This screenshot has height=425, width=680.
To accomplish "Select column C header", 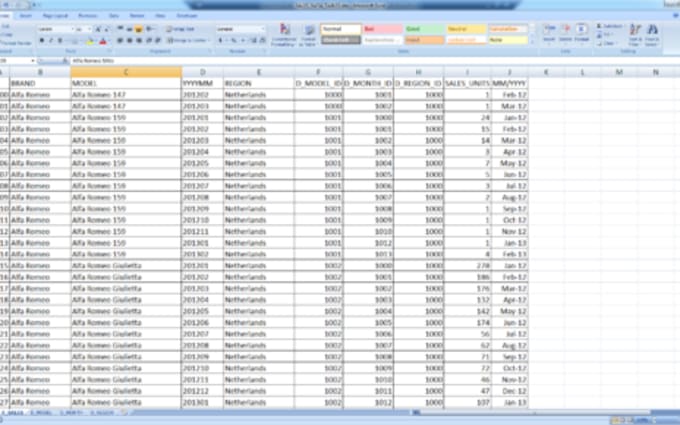I will 126,72.
